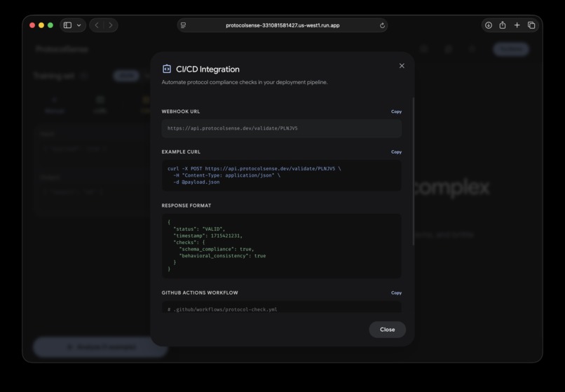Copy the GitHub Actions workflow
The image size is (565, 392).
[x=396, y=293]
